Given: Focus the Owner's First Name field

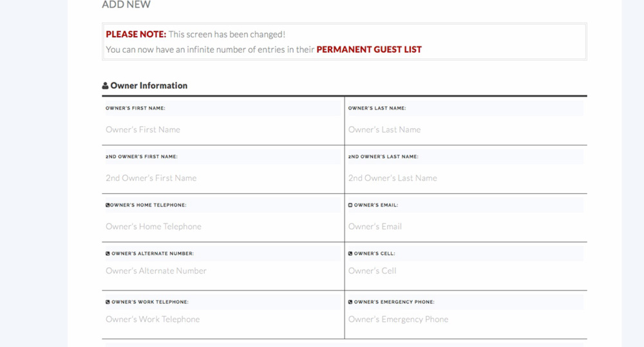Looking at the screenshot, I should pyautogui.click(x=223, y=130).
